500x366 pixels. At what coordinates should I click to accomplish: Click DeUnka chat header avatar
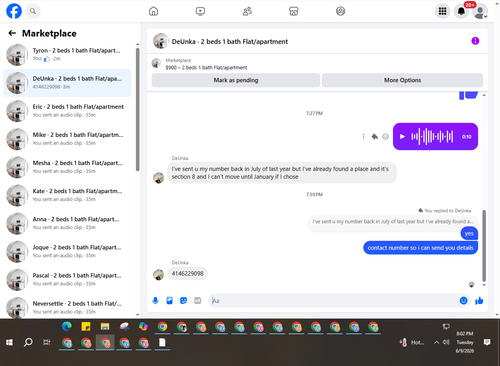160,41
